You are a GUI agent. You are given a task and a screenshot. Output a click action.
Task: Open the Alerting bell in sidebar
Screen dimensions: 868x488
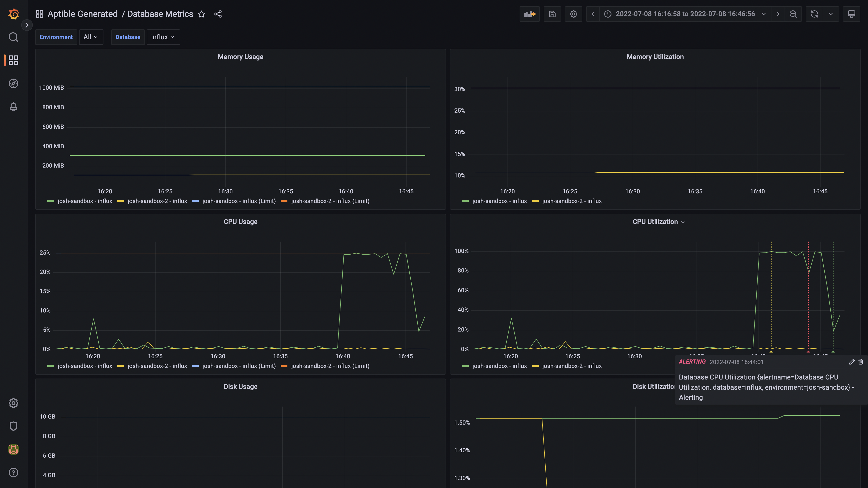13,107
